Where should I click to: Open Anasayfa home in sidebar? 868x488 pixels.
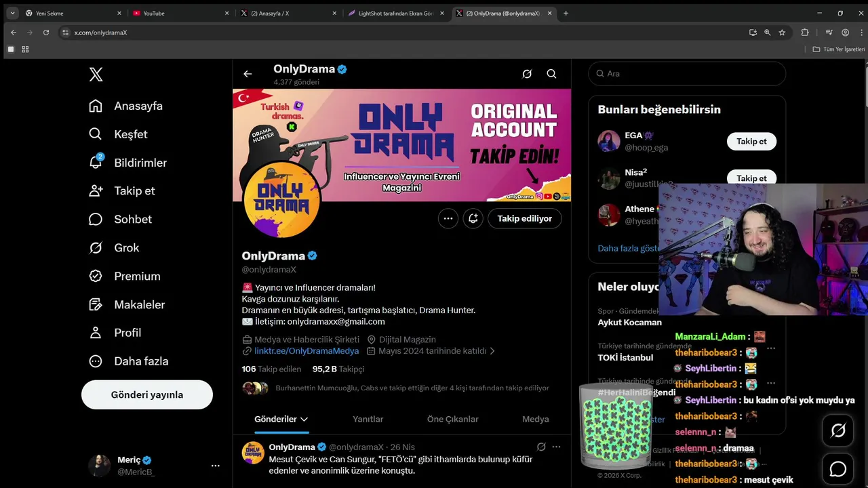point(126,106)
